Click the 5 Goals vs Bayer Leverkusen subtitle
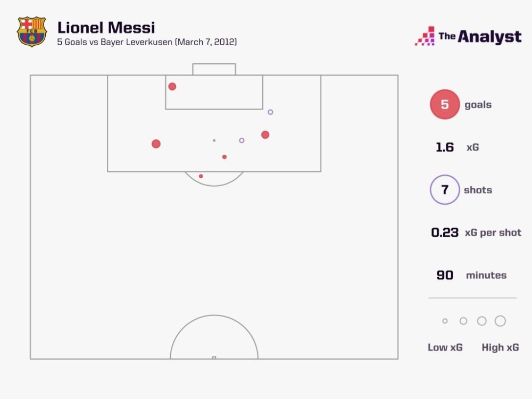 coord(147,42)
